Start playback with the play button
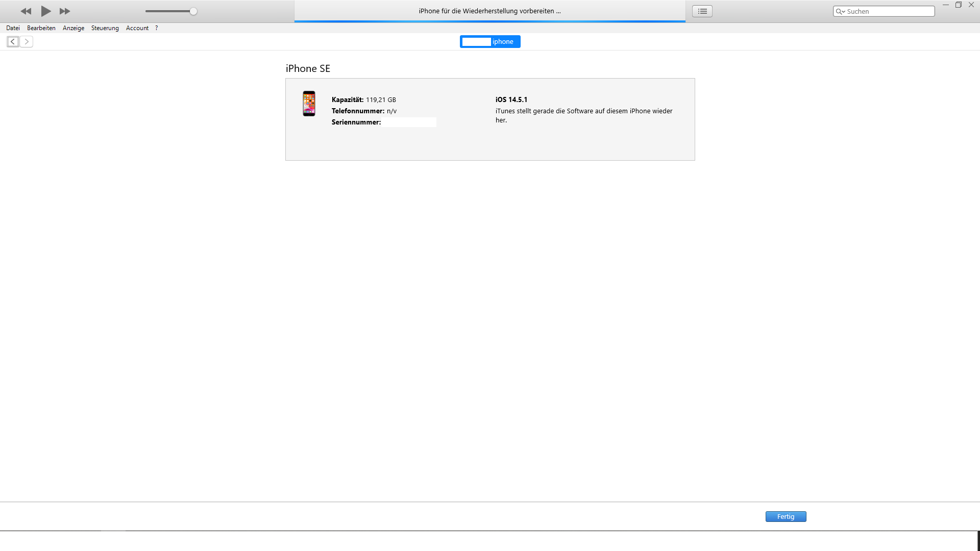Screen dimensions: 980x551 pyautogui.click(x=46, y=11)
